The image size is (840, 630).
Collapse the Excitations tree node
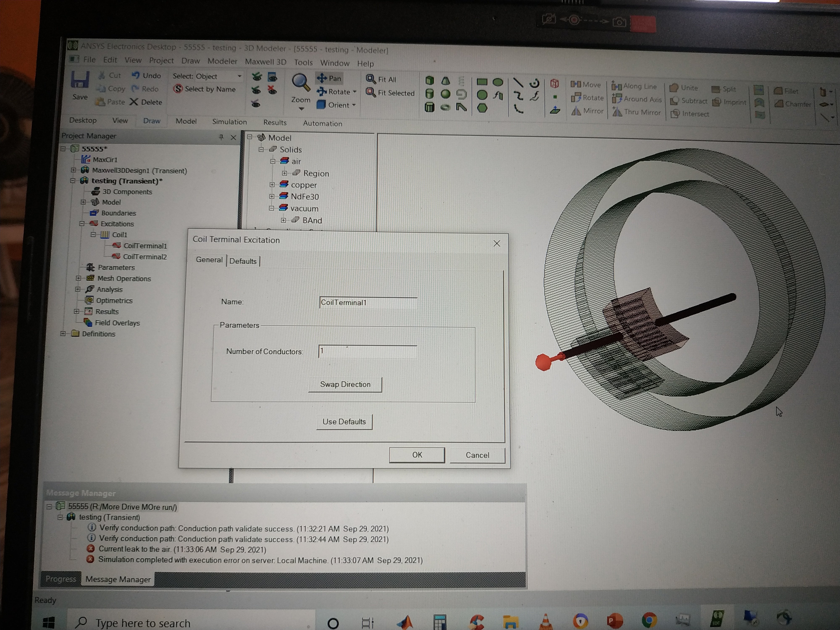pyautogui.click(x=82, y=224)
